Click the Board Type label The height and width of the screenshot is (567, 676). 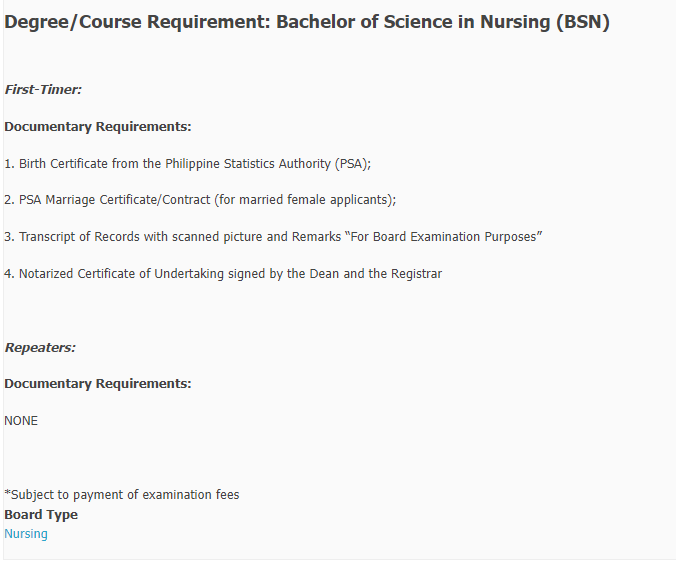pos(41,515)
